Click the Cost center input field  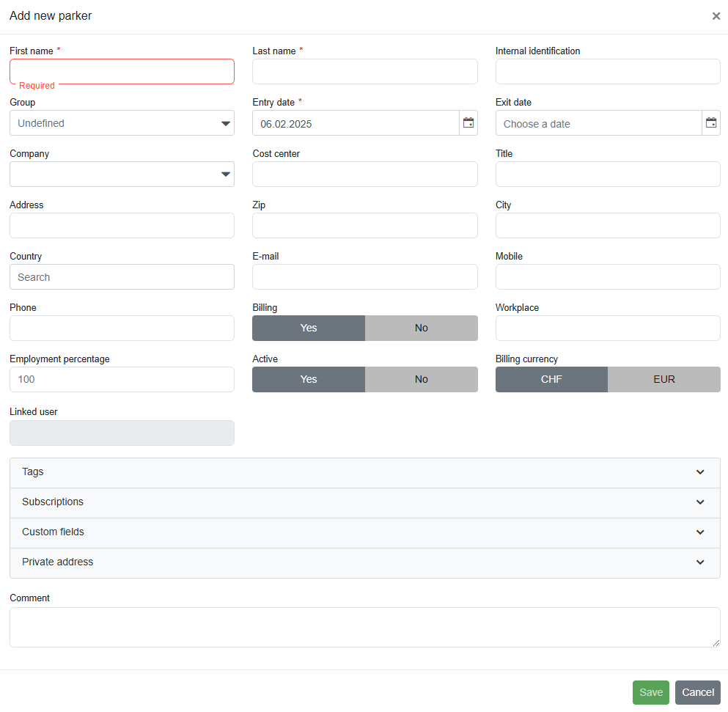(365, 175)
